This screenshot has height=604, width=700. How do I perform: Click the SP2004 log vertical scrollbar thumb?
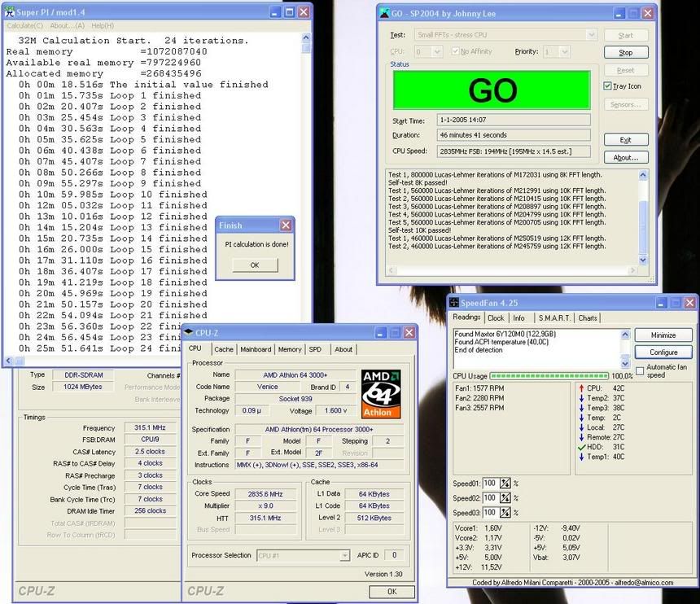tap(643, 228)
